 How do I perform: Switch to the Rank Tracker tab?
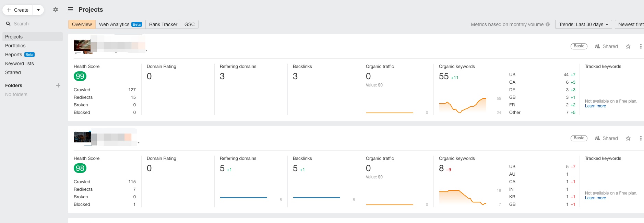tap(163, 24)
